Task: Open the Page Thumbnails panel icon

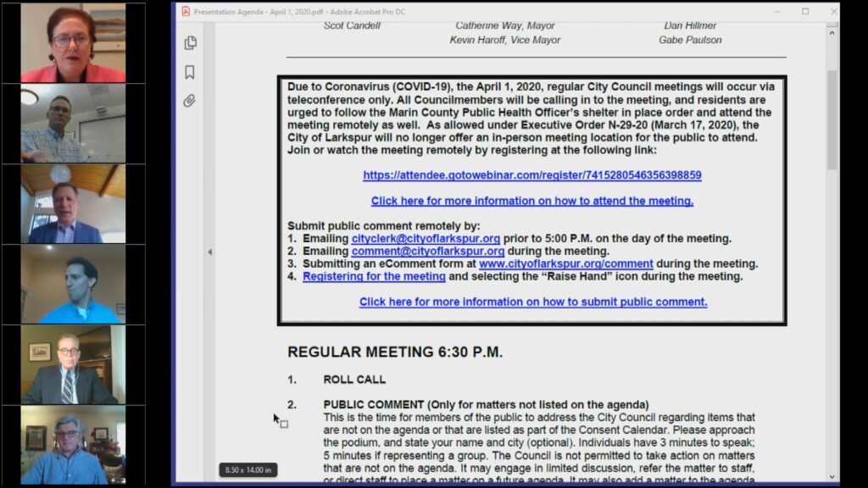Action: point(191,42)
